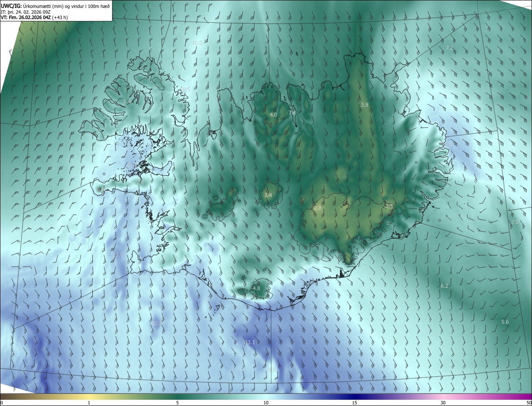Click the '2.8' value label on the map
Image resolution: width=532 pixels, height=406 pixels.
click(318, 208)
